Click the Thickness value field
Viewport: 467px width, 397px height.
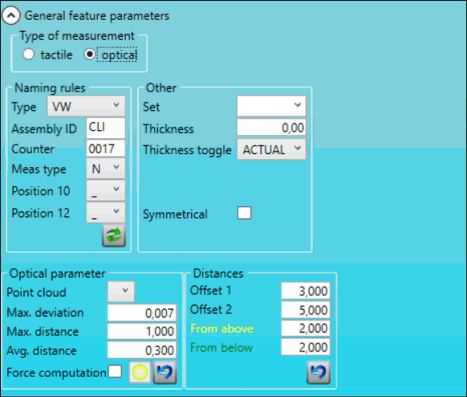pyautogui.click(x=271, y=128)
